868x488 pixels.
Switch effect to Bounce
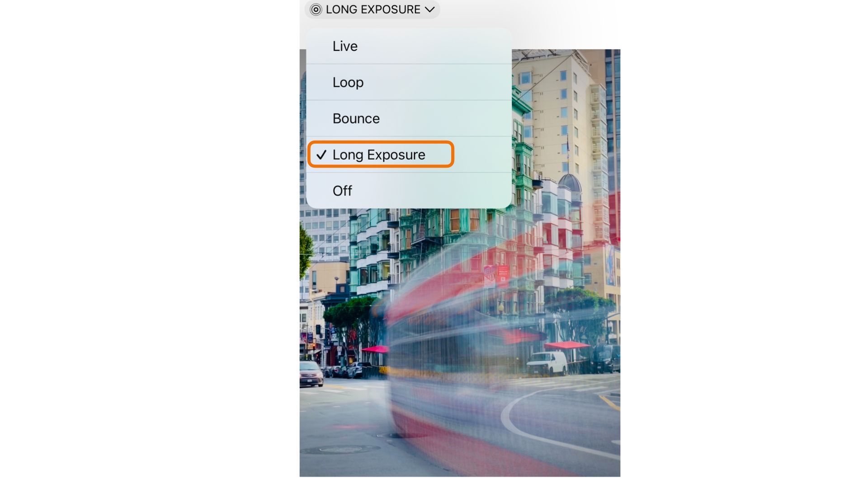[409, 118]
